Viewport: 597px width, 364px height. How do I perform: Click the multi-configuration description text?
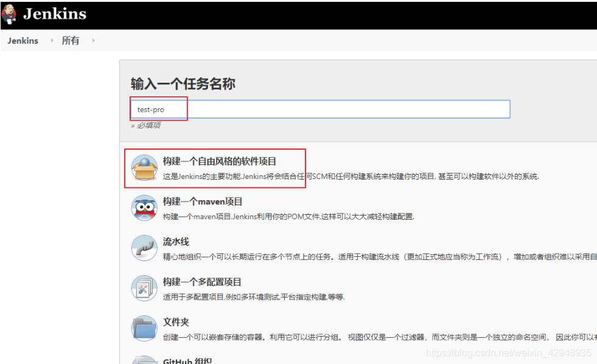pos(254,297)
